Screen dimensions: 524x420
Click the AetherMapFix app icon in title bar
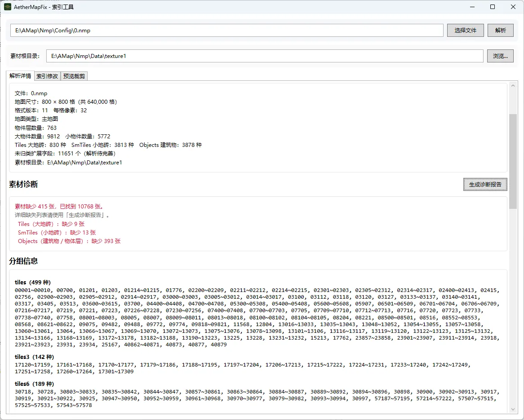(x=8, y=7)
